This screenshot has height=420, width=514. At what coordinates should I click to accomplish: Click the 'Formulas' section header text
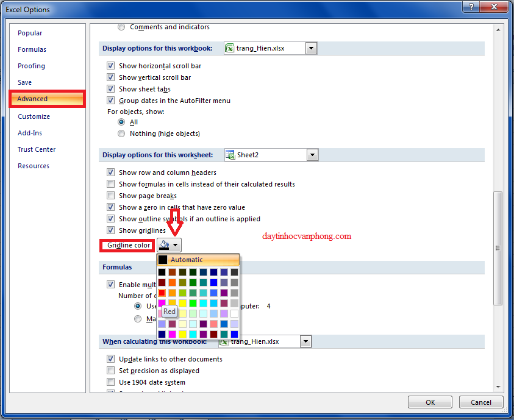coord(117,267)
